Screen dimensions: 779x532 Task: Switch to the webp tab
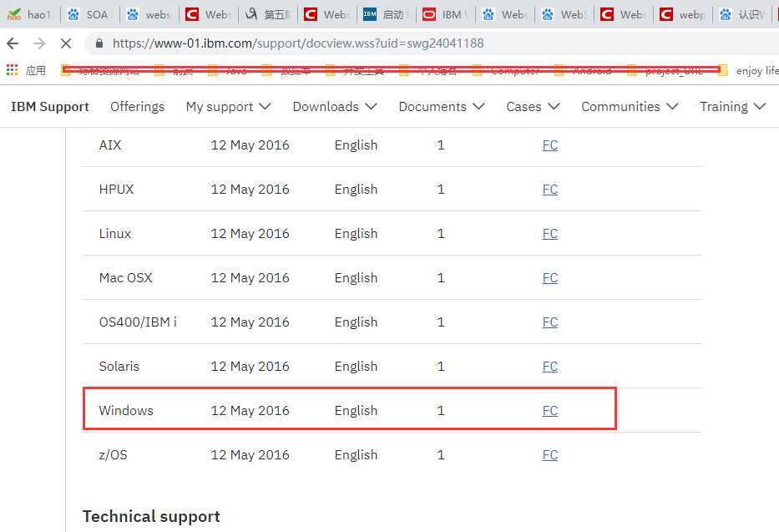(x=683, y=14)
